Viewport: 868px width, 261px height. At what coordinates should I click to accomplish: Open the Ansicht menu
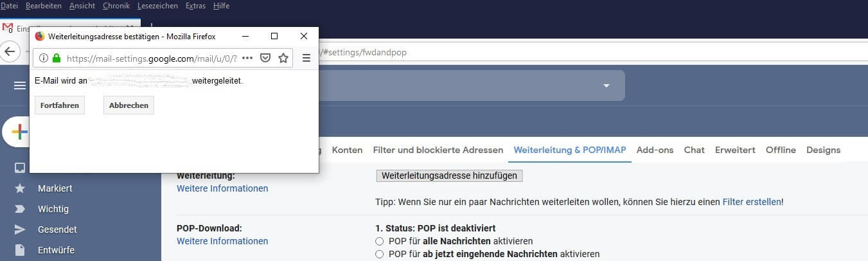pos(83,6)
